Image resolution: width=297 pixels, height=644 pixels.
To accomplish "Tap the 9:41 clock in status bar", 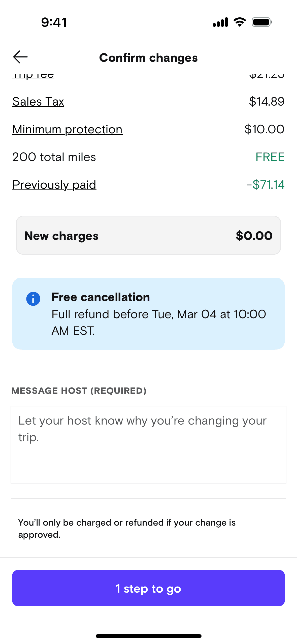I will [x=54, y=22].
